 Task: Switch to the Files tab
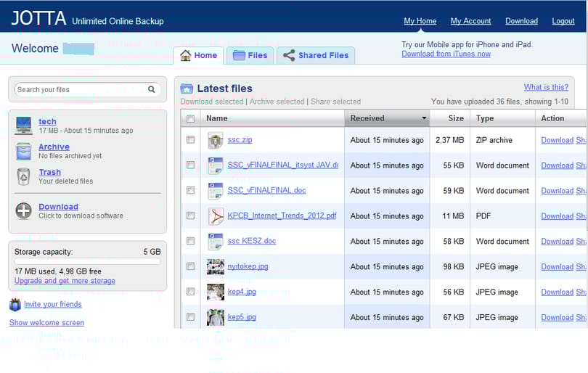click(250, 55)
